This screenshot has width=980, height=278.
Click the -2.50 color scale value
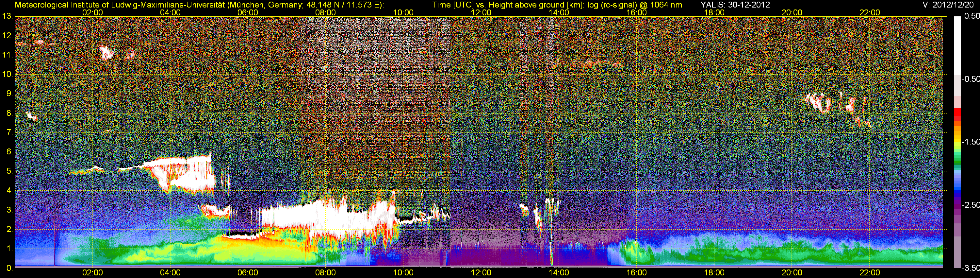(x=971, y=205)
